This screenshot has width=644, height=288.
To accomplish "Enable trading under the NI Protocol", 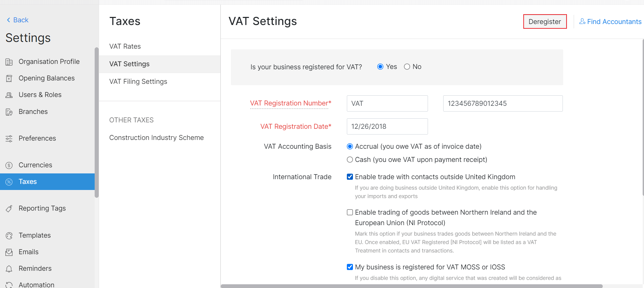I will [350, 212].
